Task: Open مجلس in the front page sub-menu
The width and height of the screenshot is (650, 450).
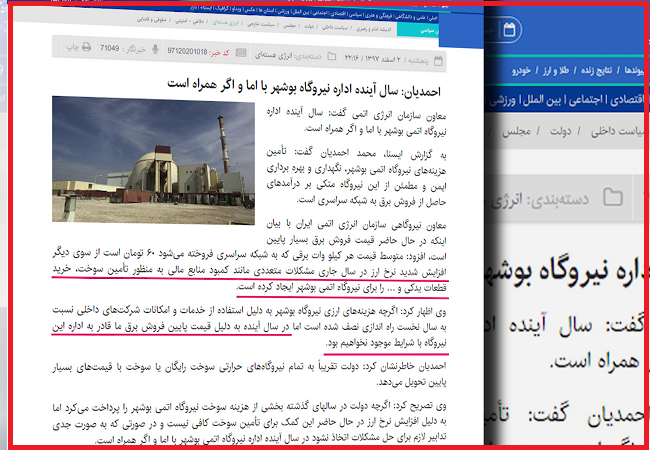Action: (x=289, y=25)
